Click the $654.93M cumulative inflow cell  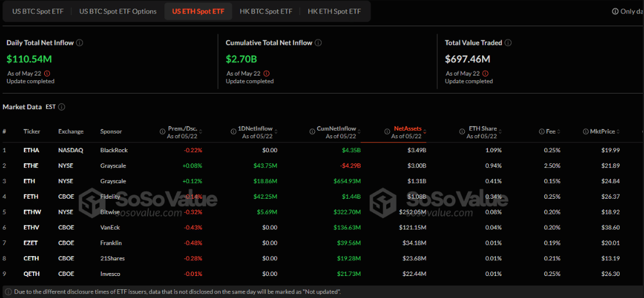[346, 181]
